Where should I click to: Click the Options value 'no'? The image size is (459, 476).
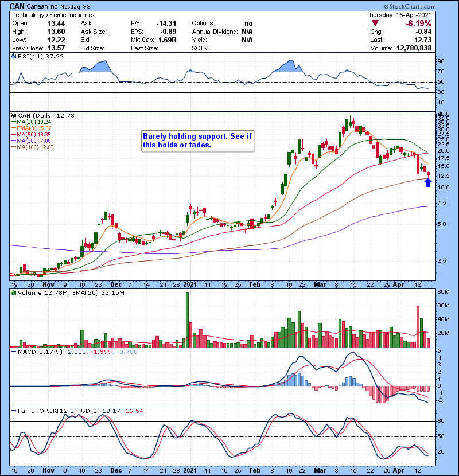pos(248,24)
